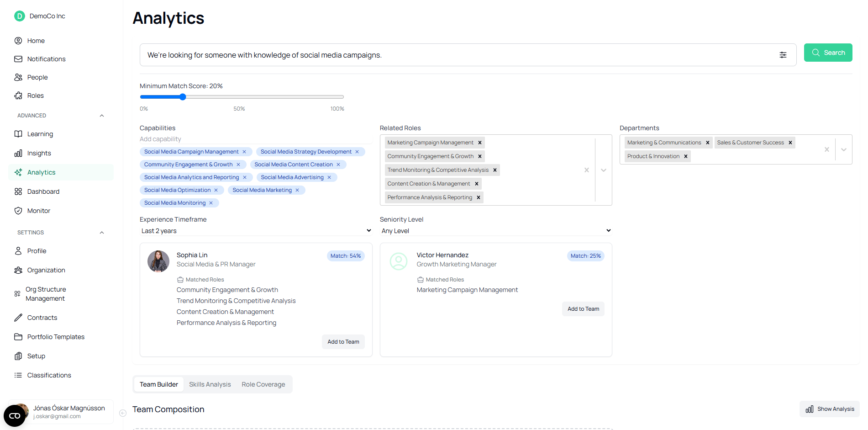Viewport: 868px width, 430px height.
Task: Remove Product & Innovation department tag
Action: point(686,156)
